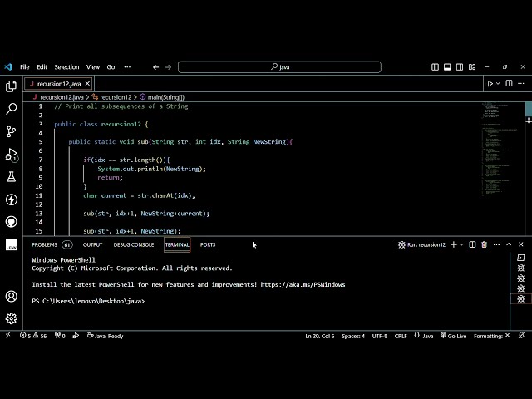The width and height of the screenshot is (532, 399).
Task: Expand the run button dropdown arrow
Action: click(x=498, y=83)
